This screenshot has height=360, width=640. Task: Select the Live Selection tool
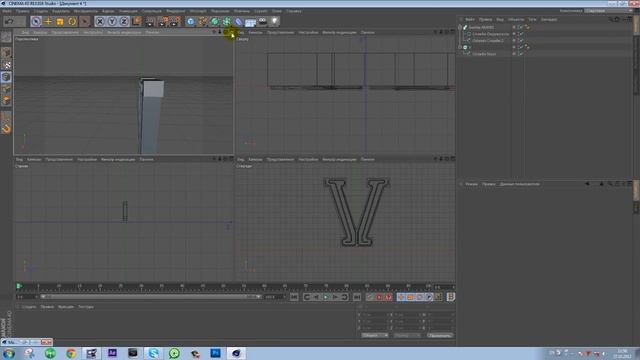[36, 21]
